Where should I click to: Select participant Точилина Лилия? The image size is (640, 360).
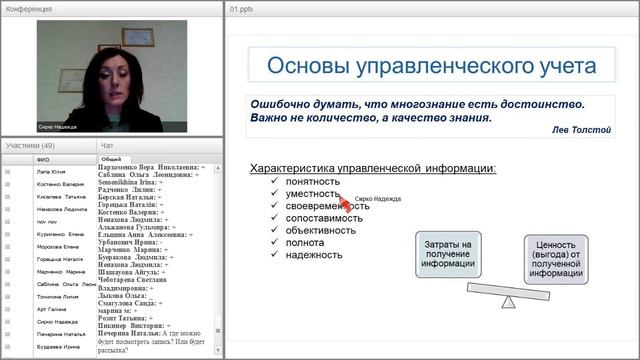coord(57,297)
